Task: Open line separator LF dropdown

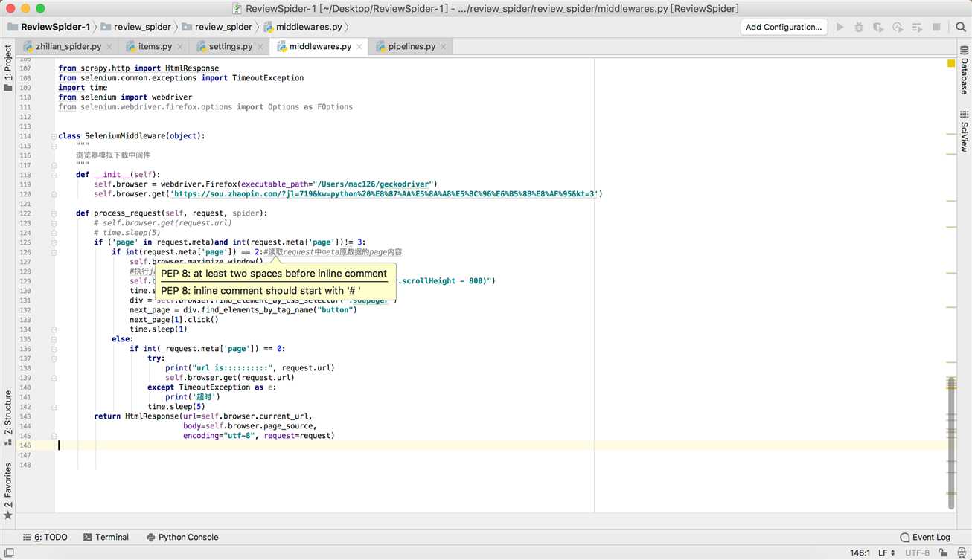Action: tap(886, 553)
